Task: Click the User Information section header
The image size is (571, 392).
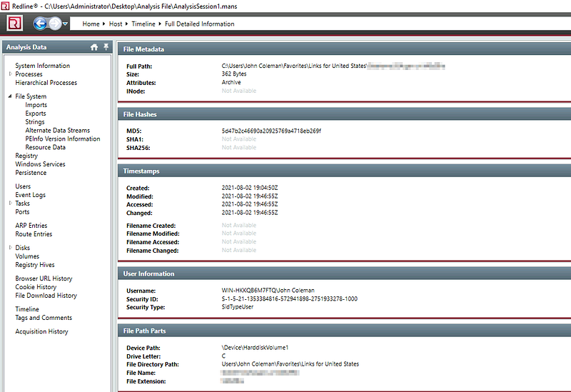Action: pyautogui.click(x=344, y=273)
